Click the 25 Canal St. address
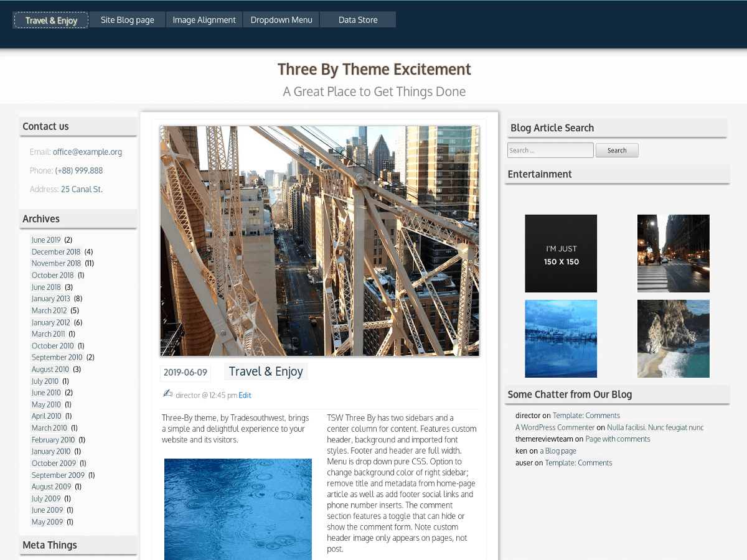 [x=82, y=189]
